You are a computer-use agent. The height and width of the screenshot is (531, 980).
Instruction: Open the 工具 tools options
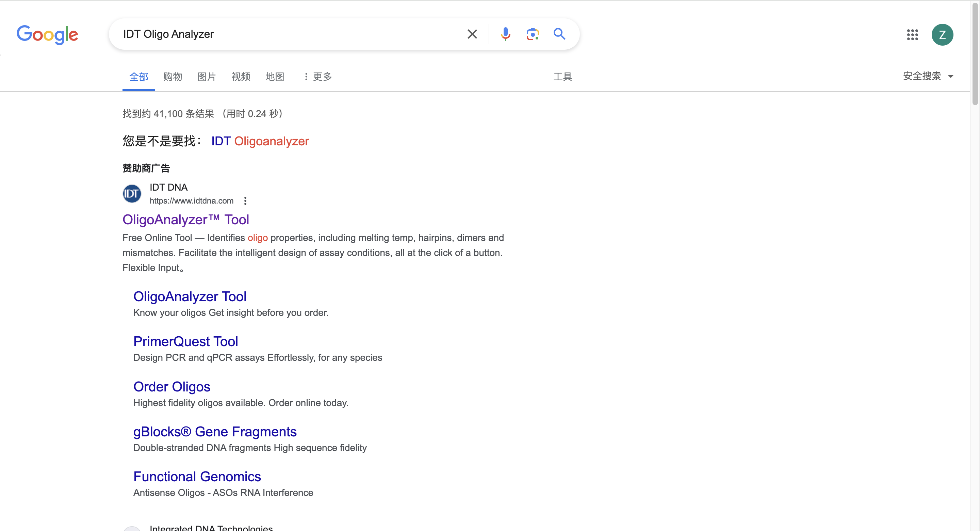coord(562,77)
